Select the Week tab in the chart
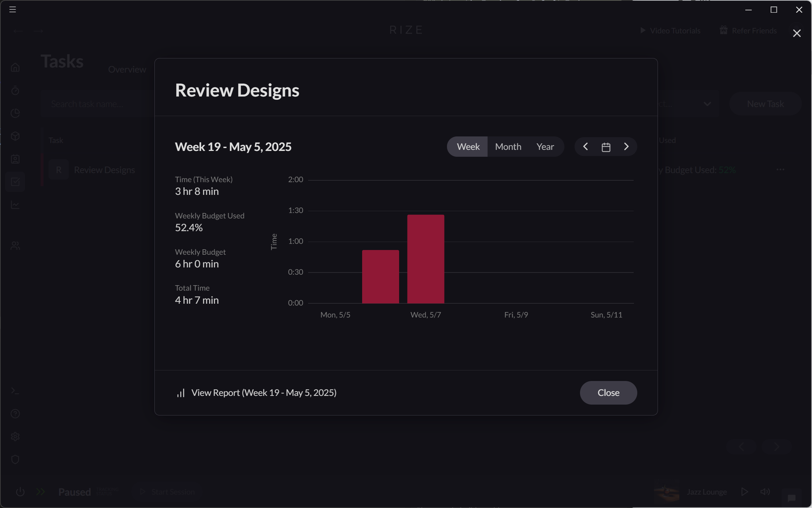Screen dimensions: 812x508 coord(468,147)
